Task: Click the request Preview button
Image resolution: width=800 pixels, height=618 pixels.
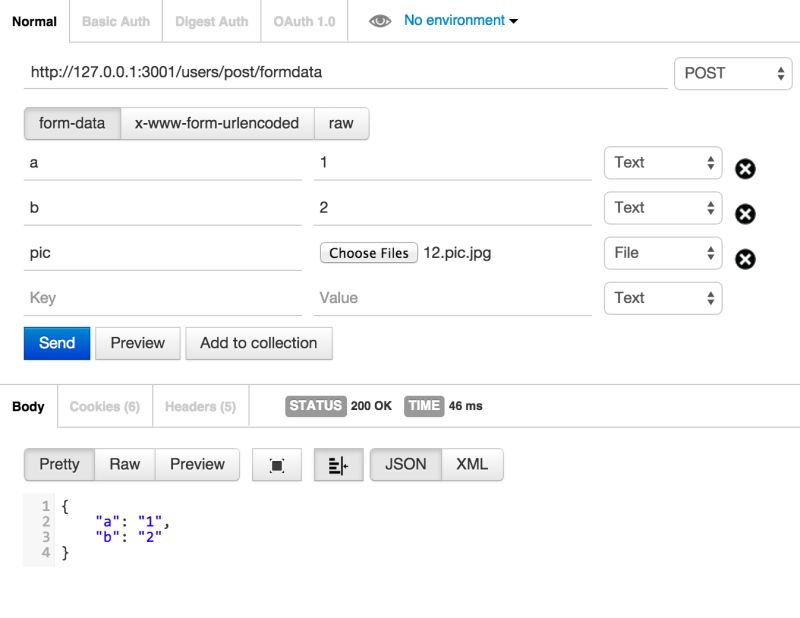Action: click(138, 343)
